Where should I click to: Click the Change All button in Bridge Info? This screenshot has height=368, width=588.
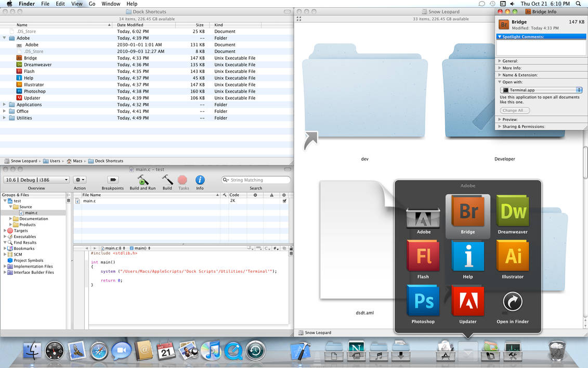pyautogui.click(x=515, y=110)
